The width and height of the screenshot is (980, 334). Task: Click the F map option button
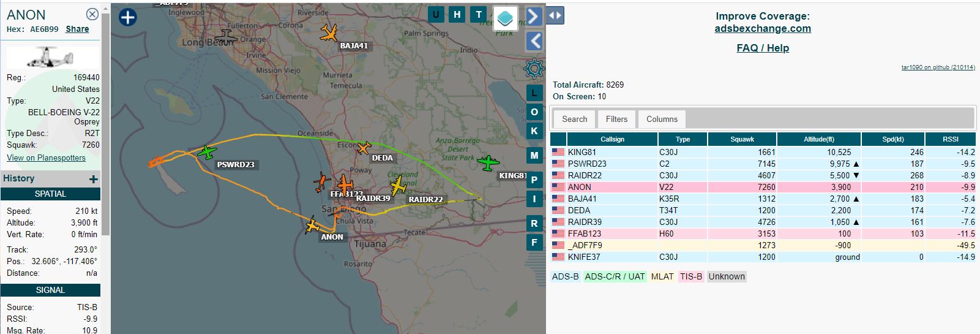click(534, 243)
